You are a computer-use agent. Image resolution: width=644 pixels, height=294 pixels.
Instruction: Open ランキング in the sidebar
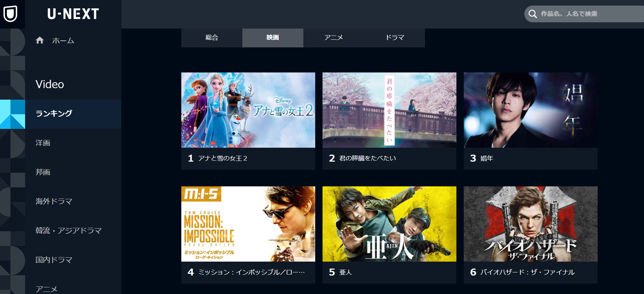coord(73,114)
